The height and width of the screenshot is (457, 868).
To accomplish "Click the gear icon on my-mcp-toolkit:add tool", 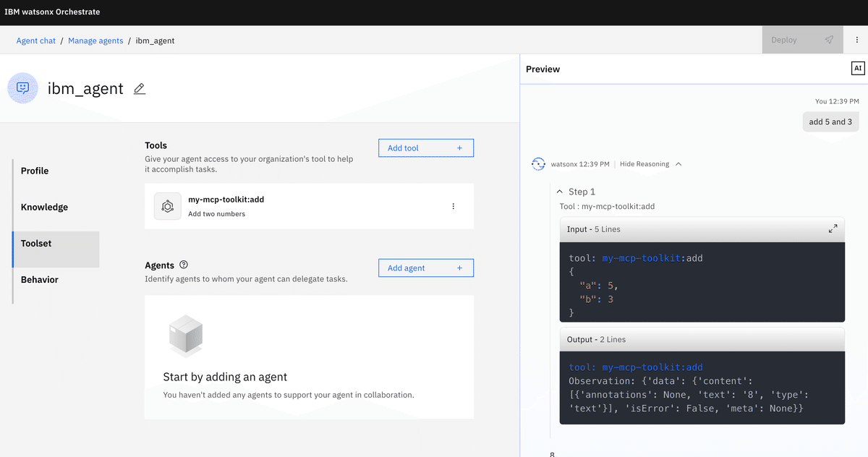I will click(167, 205).
